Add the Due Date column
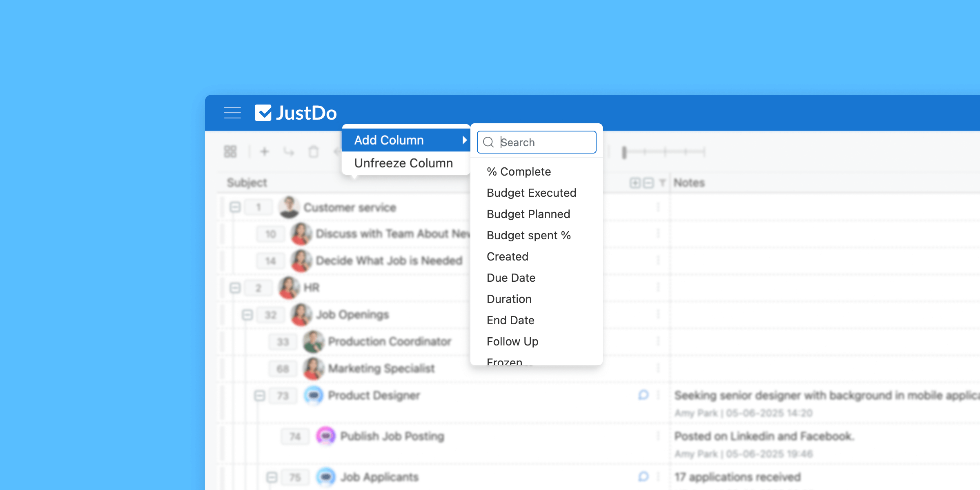This screenshot has width=980, height=490. (511, 278)
